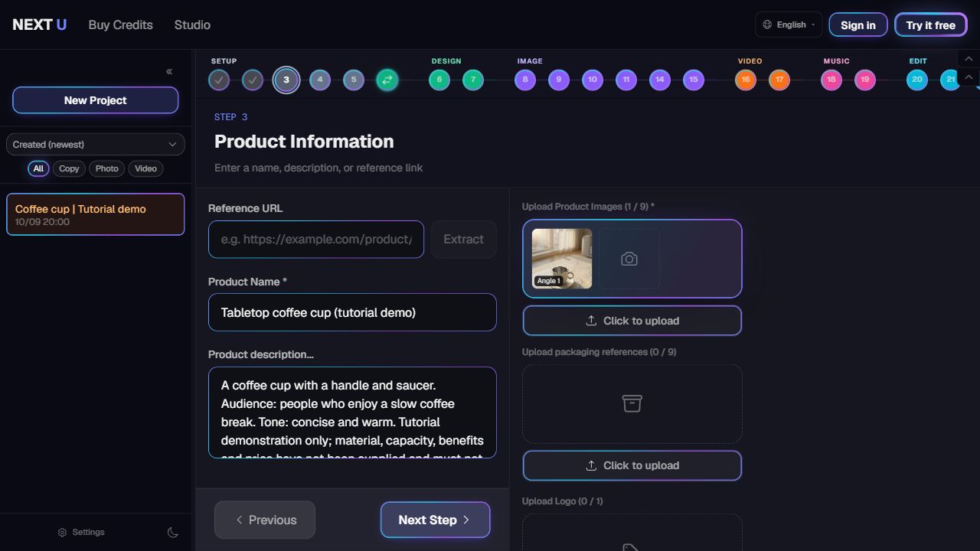980x551 pixels.
Task: Upload product images via Click to upload
Action: (x=632, y=321)
